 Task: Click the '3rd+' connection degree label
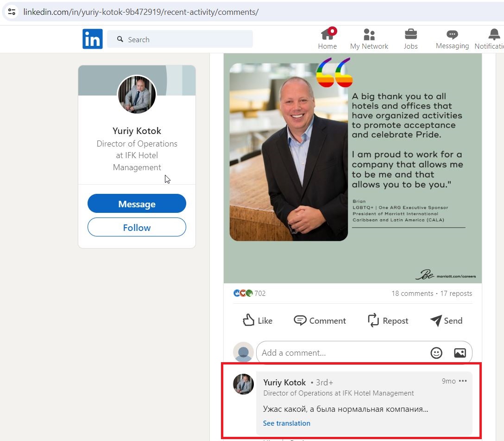324,383
